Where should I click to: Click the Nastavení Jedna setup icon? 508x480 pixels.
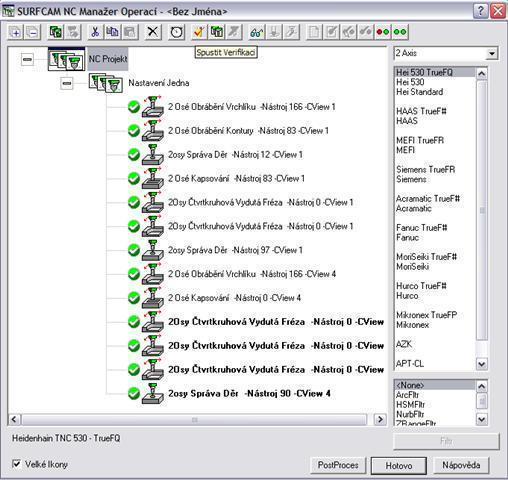click(x=105, y=83)
